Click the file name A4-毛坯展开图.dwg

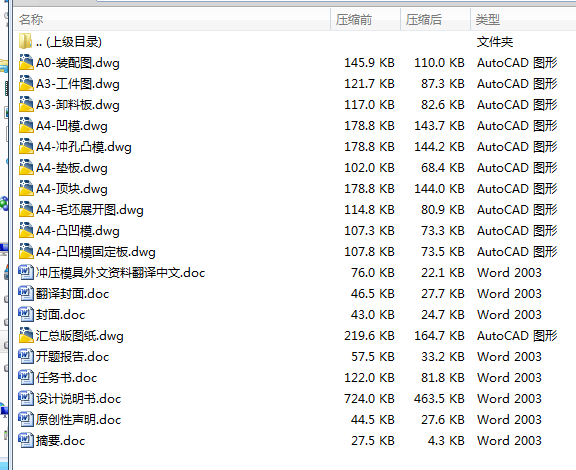pyautogui.click(x=90, y=209)
